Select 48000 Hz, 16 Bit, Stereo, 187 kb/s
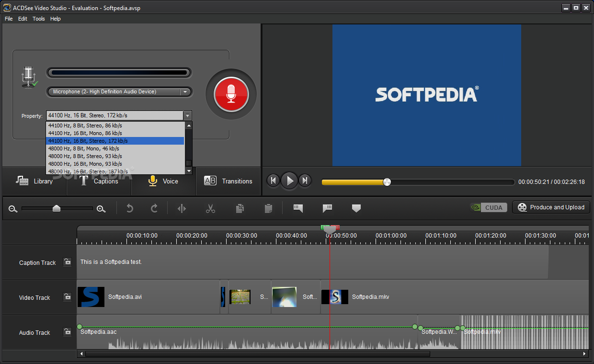 (x=115, y=171)
